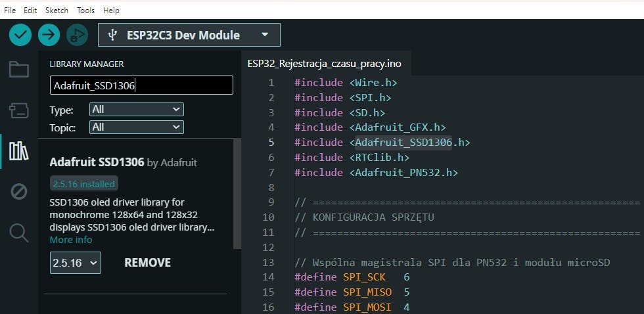Expand the Type filter dropdown
Viewport: 644px width, 314px height.
tap(137, 110)
